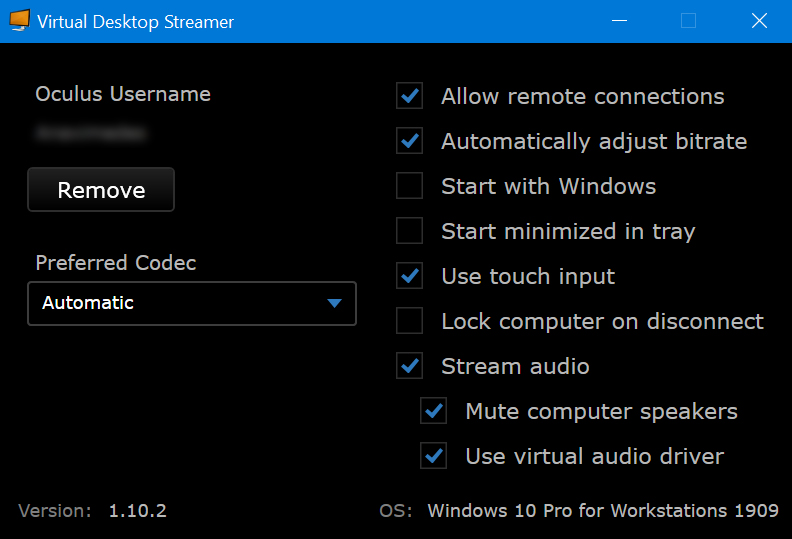Viewport: 792px width, 539px height.
Task: Click the blurred Oculus username
Action: (x=90, y=132)
